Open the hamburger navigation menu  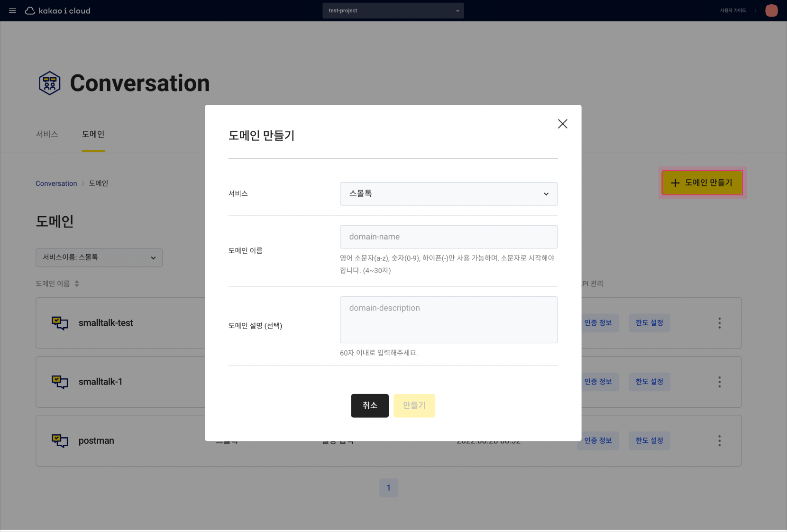[13, 10]
